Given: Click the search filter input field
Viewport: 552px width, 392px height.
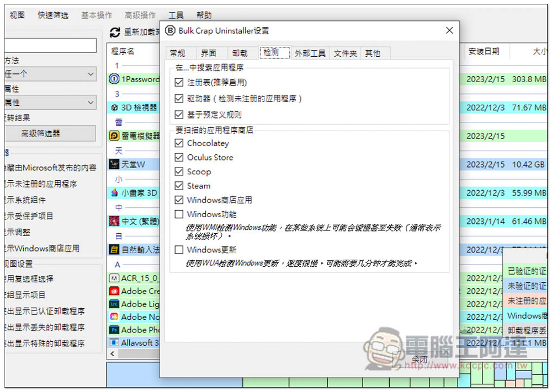Looking at the screenshot, I should tap(50, 45).
